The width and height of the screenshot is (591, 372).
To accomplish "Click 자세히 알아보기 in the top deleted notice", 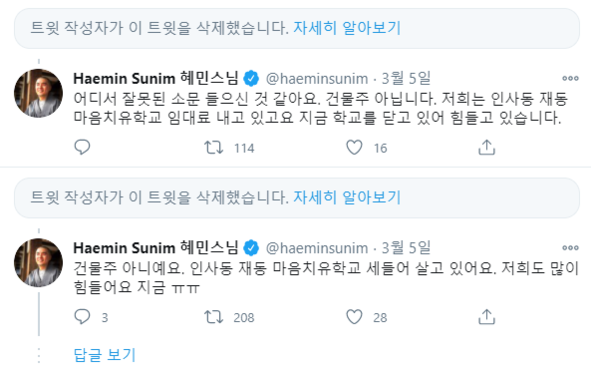I will 347,28.
